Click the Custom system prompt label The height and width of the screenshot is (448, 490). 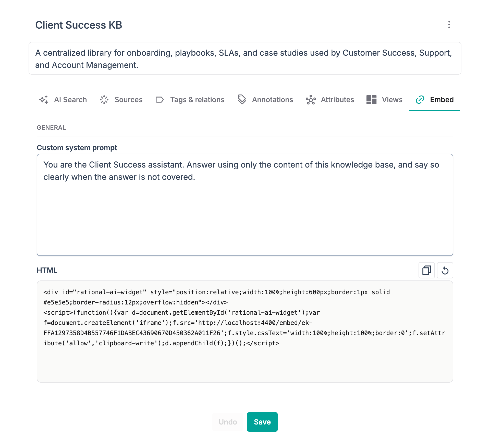point(77,148)
